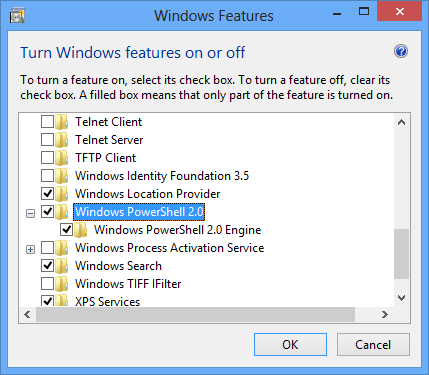The image size is (429, 375).
Task: Click the vertical scrollbar down arrow
Action: (402, 298)
